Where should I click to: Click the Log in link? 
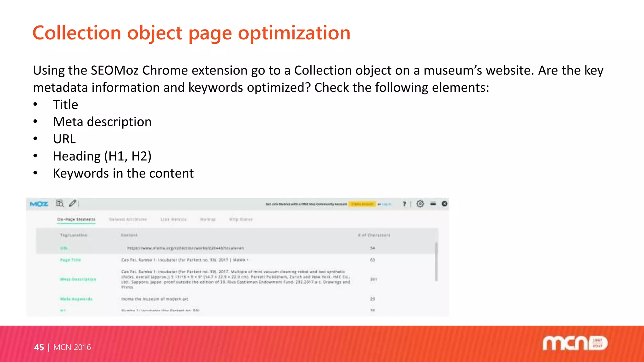386,204
